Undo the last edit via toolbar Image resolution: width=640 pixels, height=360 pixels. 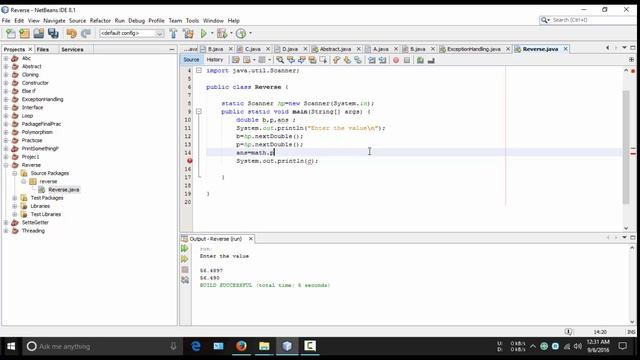coord(71,33)
